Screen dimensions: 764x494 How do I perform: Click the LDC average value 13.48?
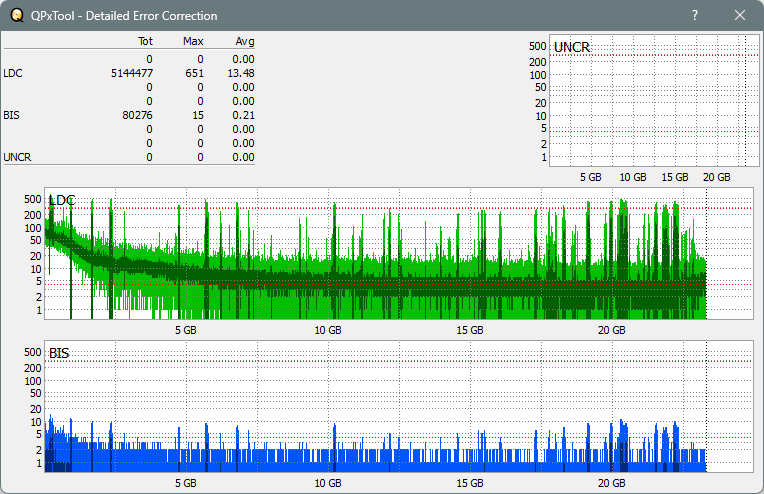(x=241, y=73)
